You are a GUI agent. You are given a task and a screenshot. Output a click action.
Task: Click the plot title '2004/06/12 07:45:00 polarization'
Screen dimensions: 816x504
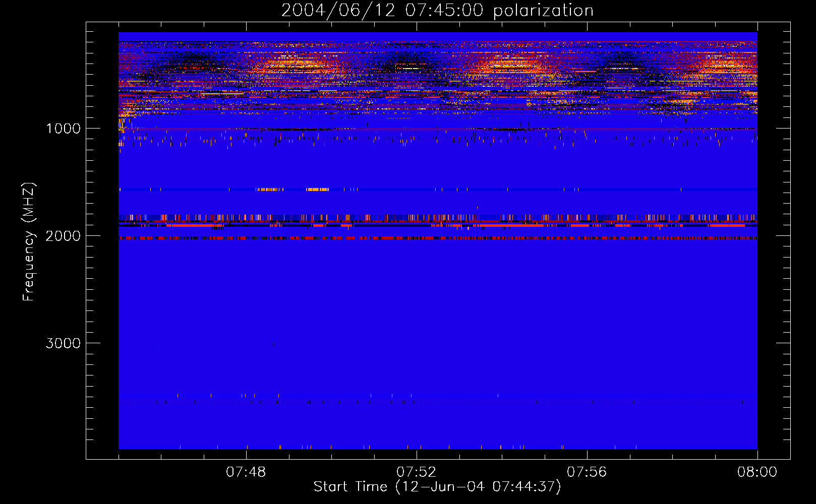click(x=437, y=11)
